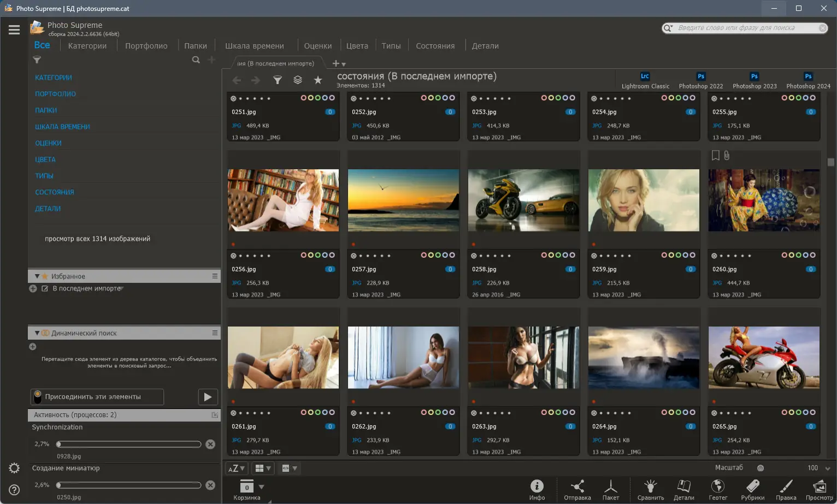Expand the Активность panel pop-out icon
Viewport: 837px width, 504px height.
click(x=215, y=415)
